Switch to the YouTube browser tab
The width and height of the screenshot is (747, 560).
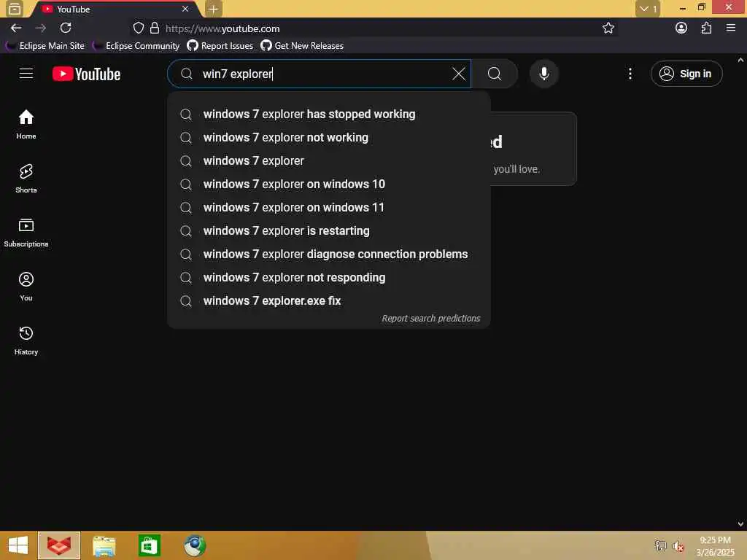pyautogui.click(x=115, y=9)
